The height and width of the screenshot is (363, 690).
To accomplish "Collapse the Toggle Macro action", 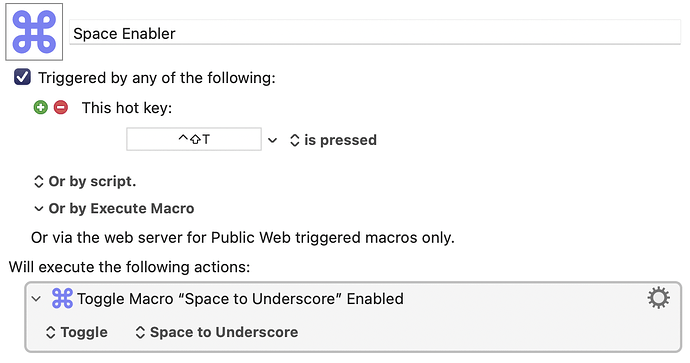I will coord(37,299).
